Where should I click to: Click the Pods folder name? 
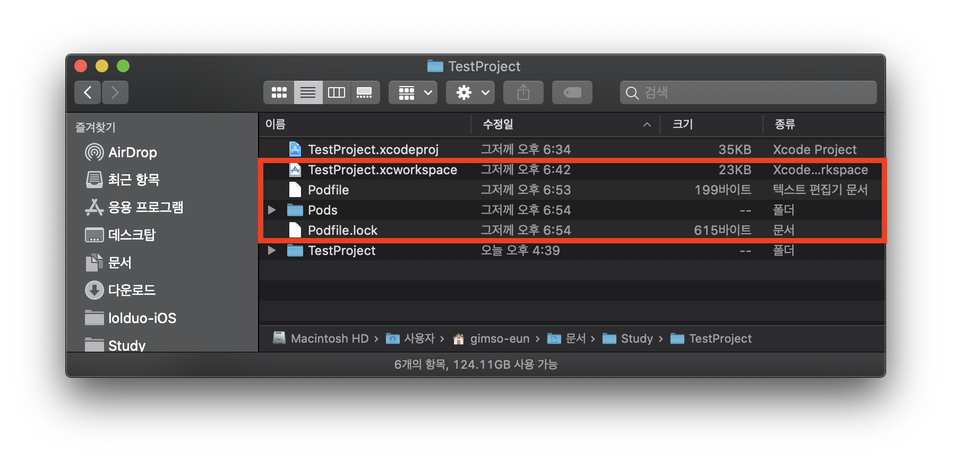tap(322, 210)
